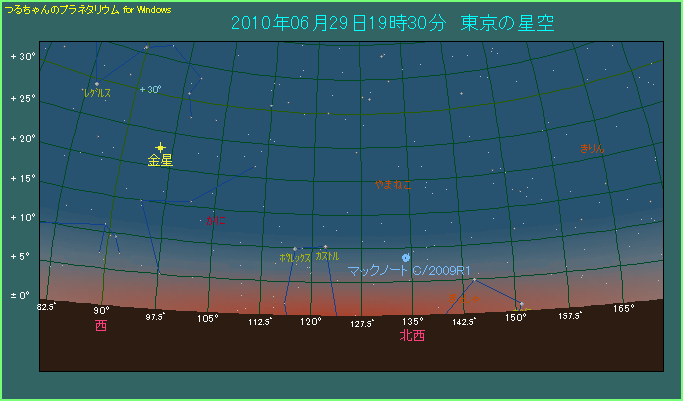Click the date title 2010年06月29日19時30分
This screenshot has height=401, width=683.
(x=338, y=23)
